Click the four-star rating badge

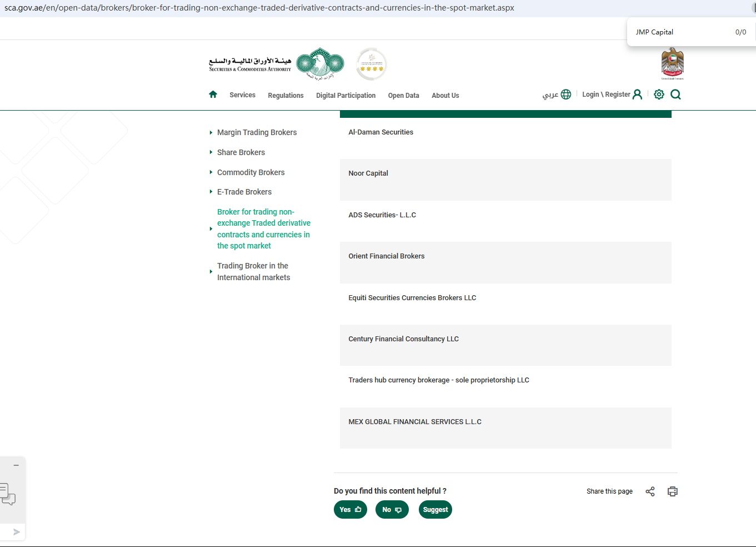point(372,64)
